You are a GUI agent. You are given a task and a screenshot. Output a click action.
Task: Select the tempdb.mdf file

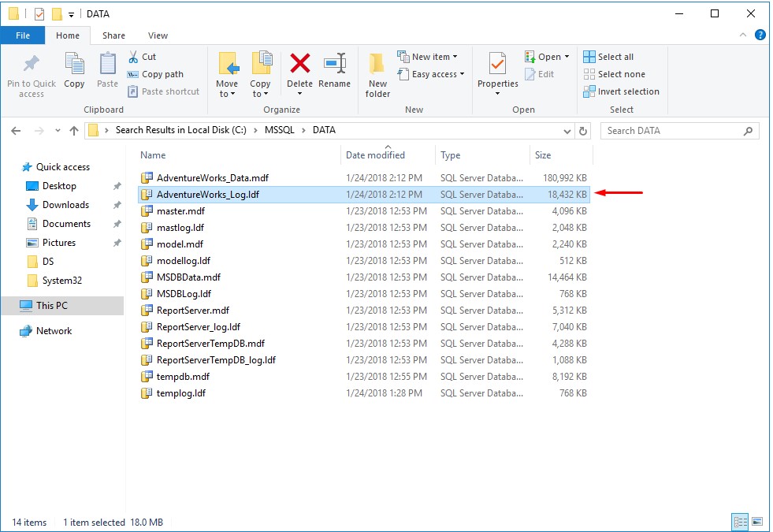click(x=183, y=377)
